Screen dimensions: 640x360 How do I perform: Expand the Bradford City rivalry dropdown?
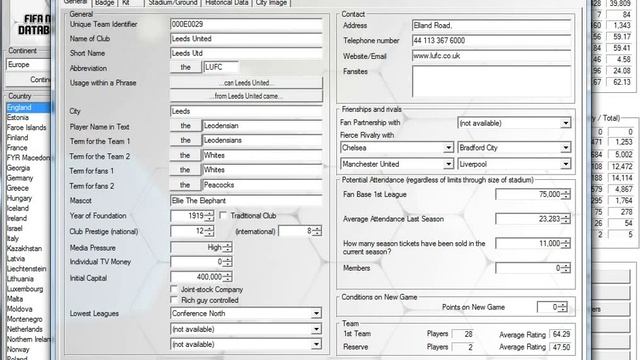tap(565, 147)
